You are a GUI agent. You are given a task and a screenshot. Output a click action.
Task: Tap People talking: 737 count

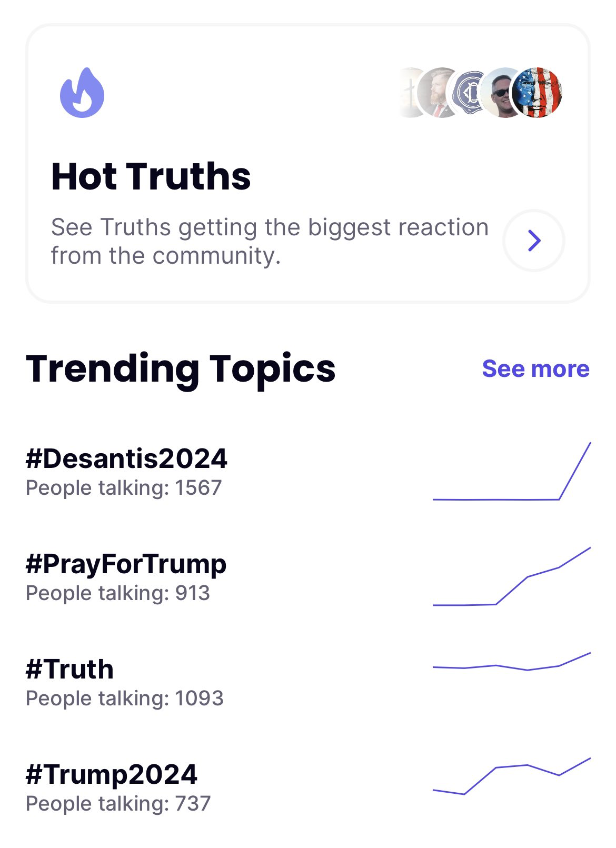click(x=118, y=804)
